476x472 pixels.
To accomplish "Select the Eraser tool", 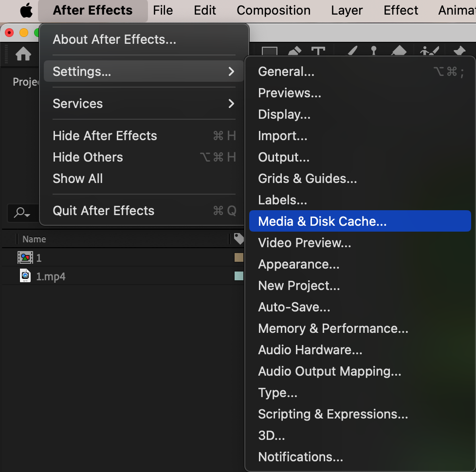I will tap(399, 52).
